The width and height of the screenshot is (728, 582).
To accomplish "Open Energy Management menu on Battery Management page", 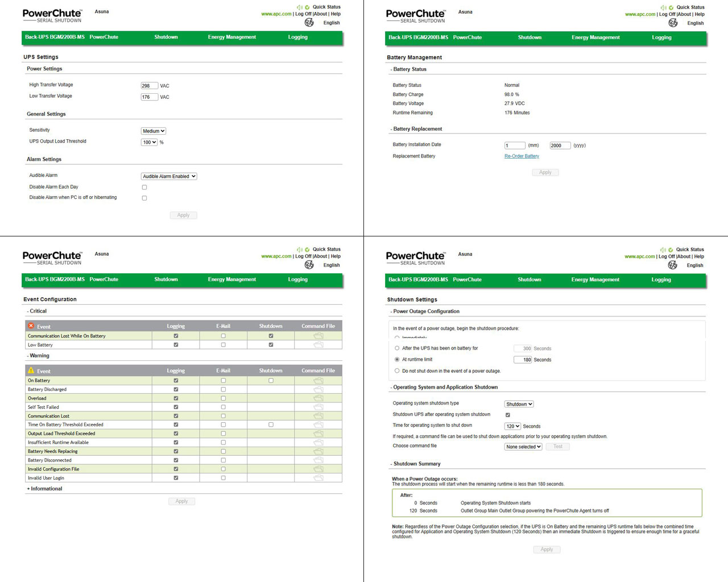I will pyautogui.click(x=595, y=38).
